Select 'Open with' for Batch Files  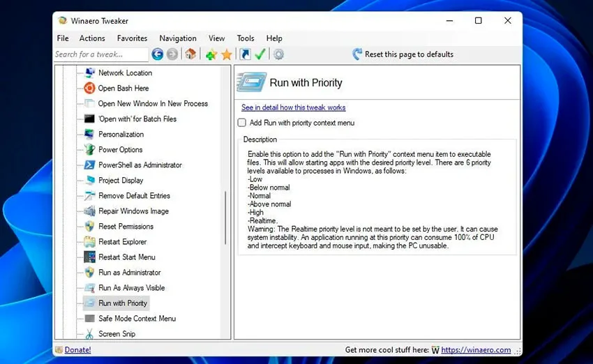pos(137,119)
